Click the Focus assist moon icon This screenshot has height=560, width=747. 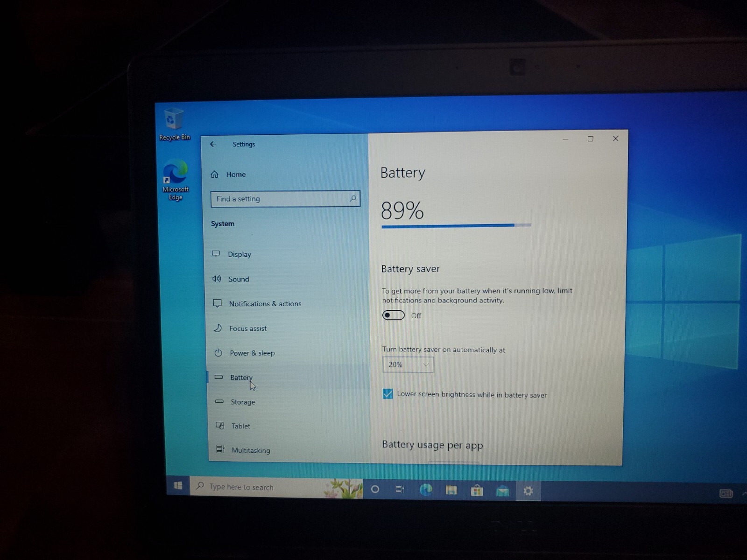click(x=218, y=328)
